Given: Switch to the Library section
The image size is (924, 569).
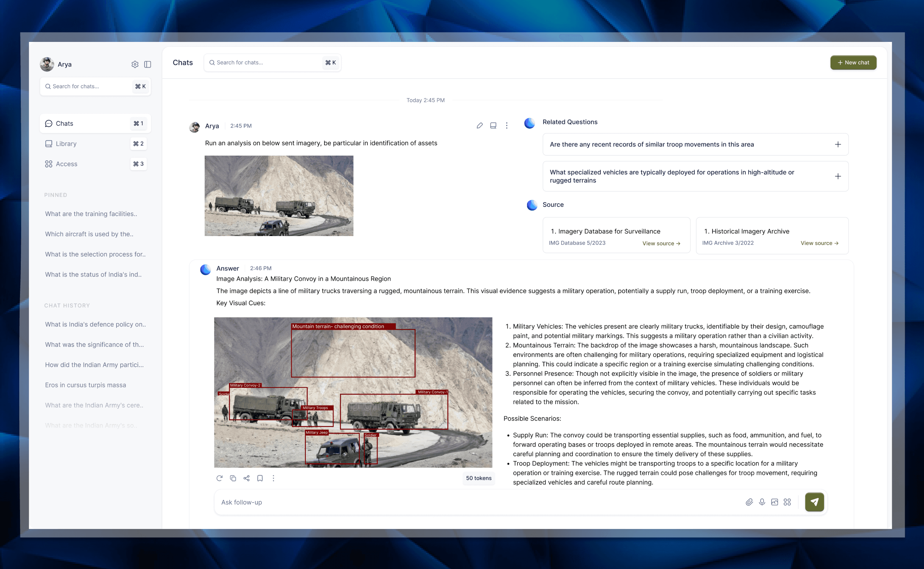Looking at the screenshot, I should (x=66, y=144).
